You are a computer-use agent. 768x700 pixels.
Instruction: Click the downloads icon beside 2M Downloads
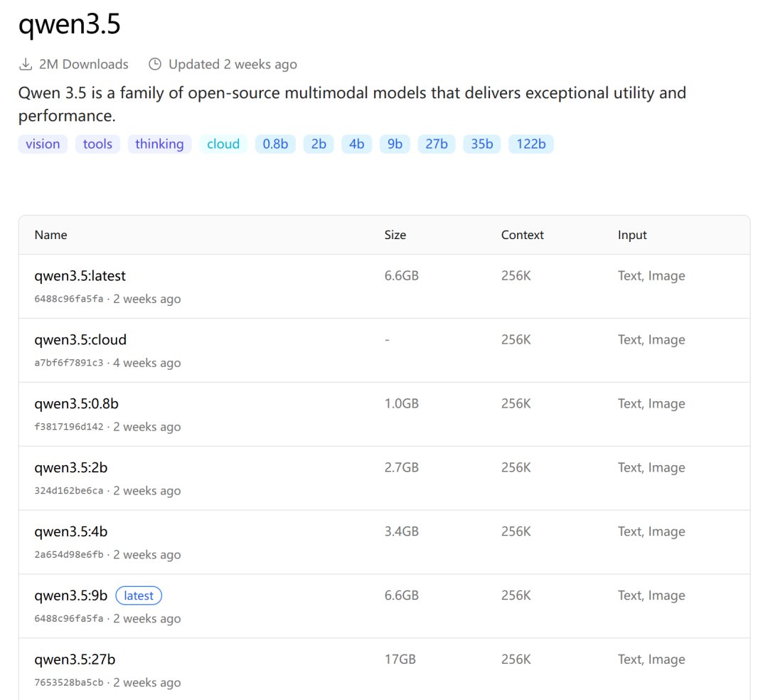(26, 64)
